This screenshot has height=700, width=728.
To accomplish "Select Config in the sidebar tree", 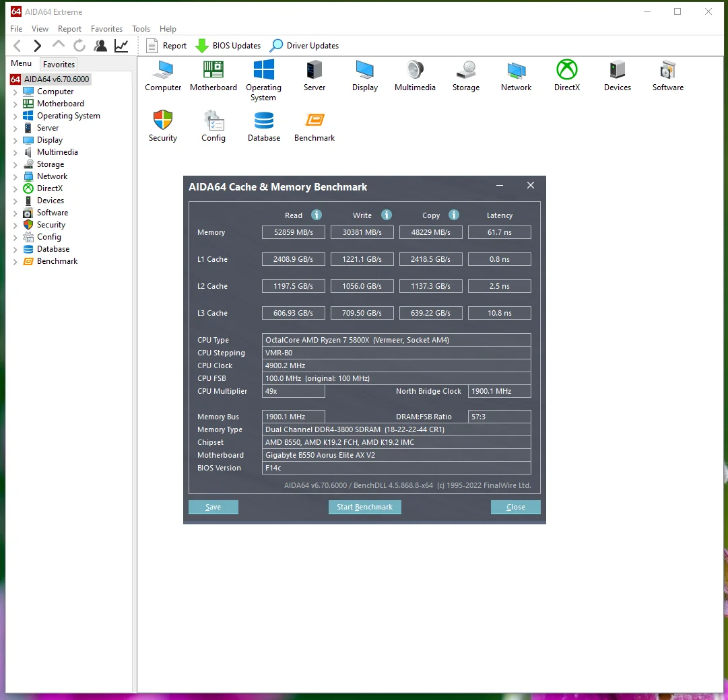I will coord(48,236).
